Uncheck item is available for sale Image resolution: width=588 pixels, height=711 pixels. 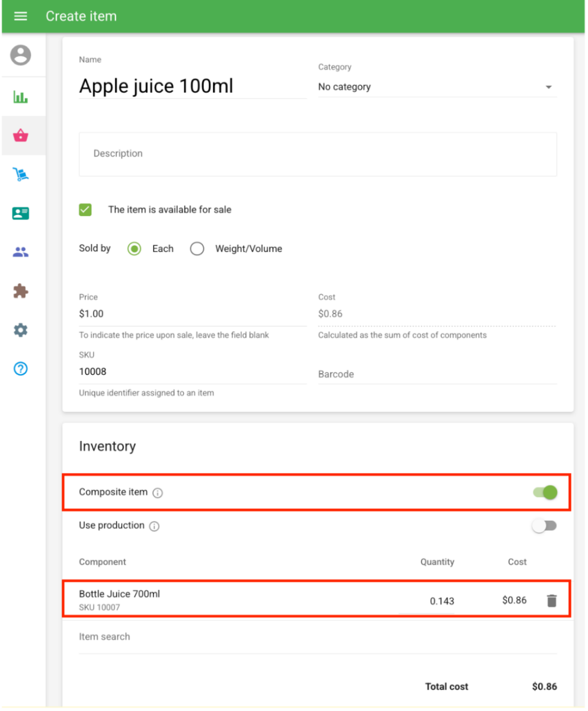pyautogui.click(x=86, y=210)
